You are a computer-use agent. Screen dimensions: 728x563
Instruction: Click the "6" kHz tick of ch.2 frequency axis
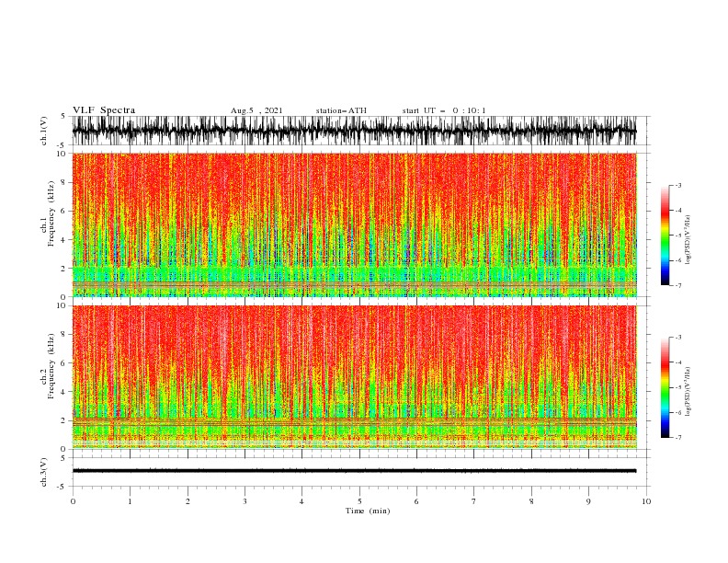coord(63,363)
